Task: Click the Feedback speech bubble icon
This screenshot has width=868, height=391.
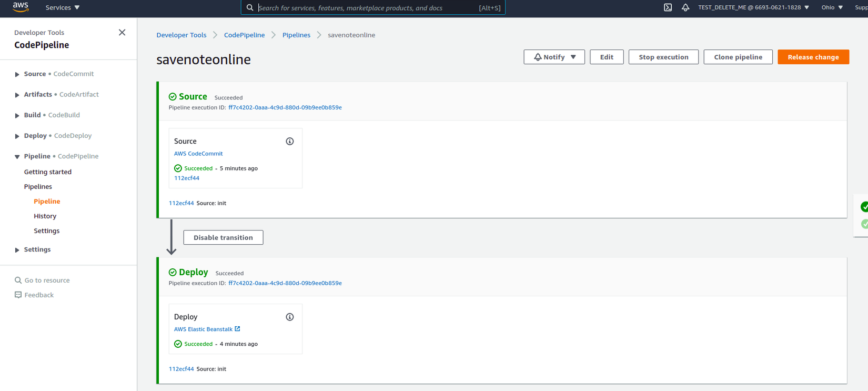Action: 18,295
